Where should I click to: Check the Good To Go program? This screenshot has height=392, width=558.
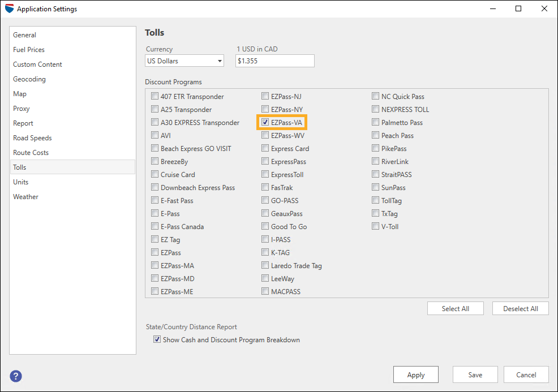[264, 226]
